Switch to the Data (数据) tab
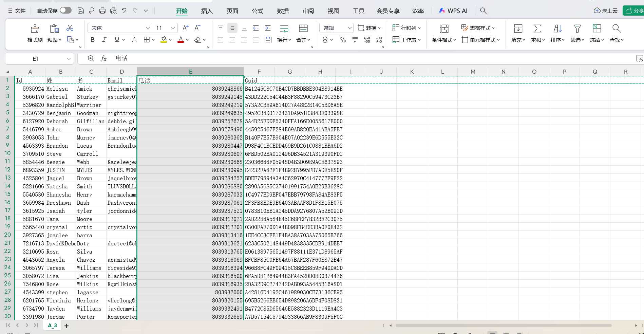Viewport: 644px width, 334px height. click(x=283, y=11)
